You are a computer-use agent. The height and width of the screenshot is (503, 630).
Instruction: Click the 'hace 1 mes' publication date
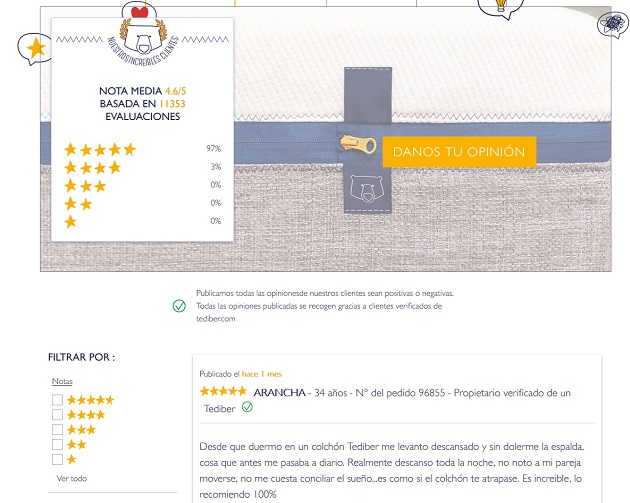tap(262, 374)
